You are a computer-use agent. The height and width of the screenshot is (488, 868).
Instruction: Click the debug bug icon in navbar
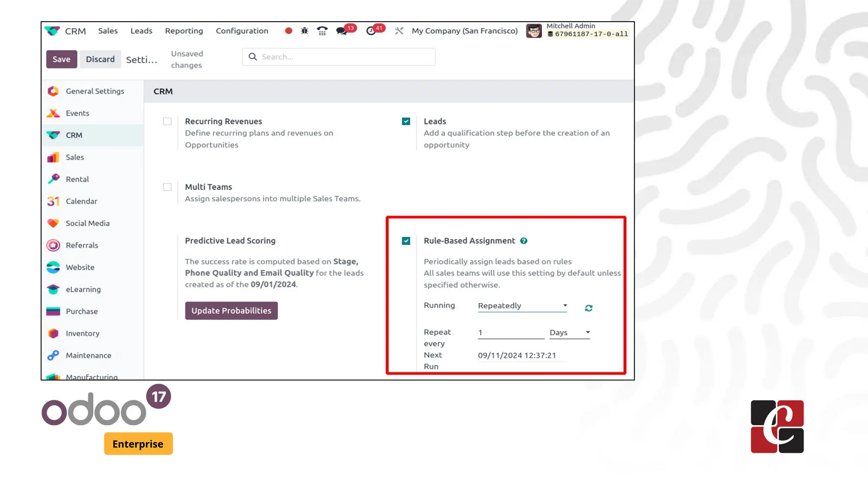[304, 31]
